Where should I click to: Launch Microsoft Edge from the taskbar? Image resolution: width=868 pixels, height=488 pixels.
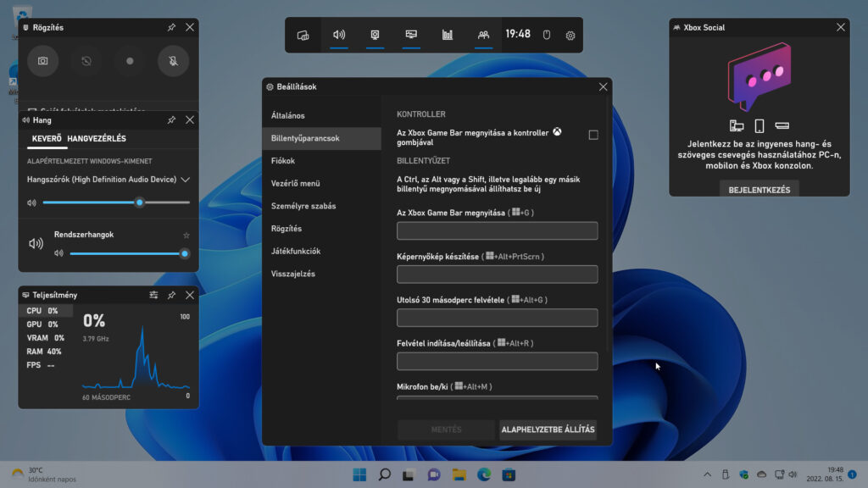484,474
